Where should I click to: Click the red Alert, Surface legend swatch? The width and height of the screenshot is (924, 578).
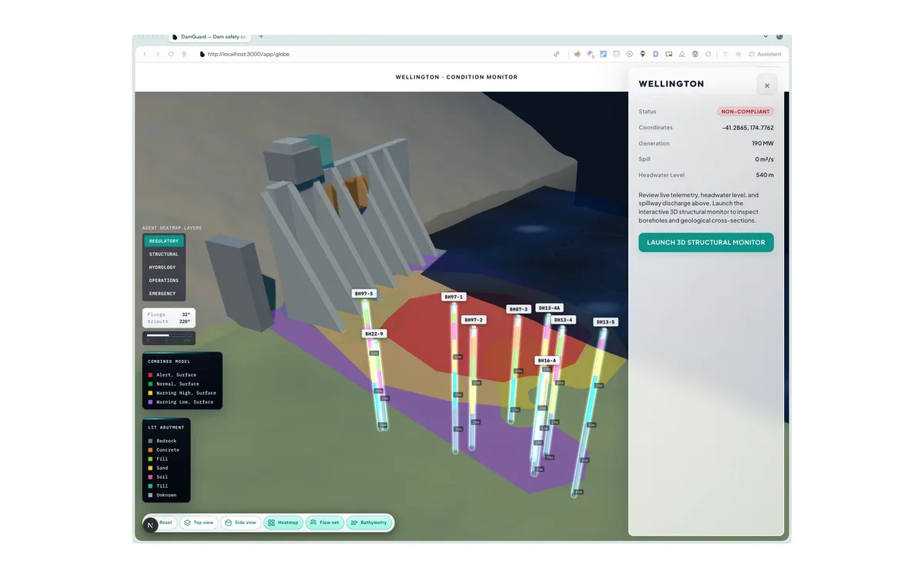click(150, 375)
